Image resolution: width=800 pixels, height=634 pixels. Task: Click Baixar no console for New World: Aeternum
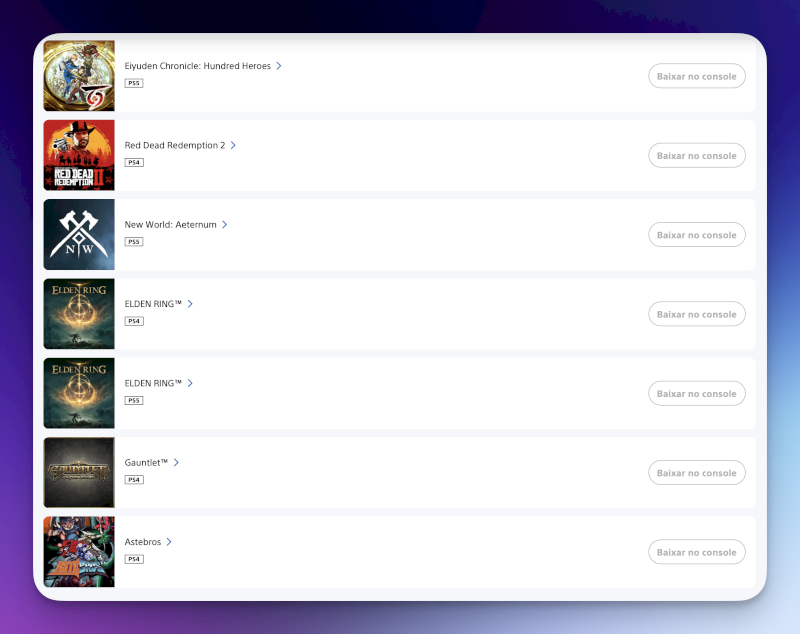[696, 235]
